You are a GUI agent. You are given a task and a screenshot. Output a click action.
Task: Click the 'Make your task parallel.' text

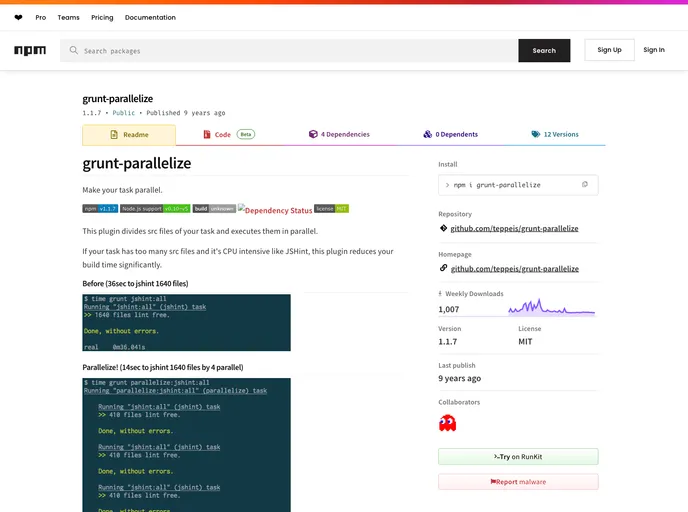coord(122,190)
